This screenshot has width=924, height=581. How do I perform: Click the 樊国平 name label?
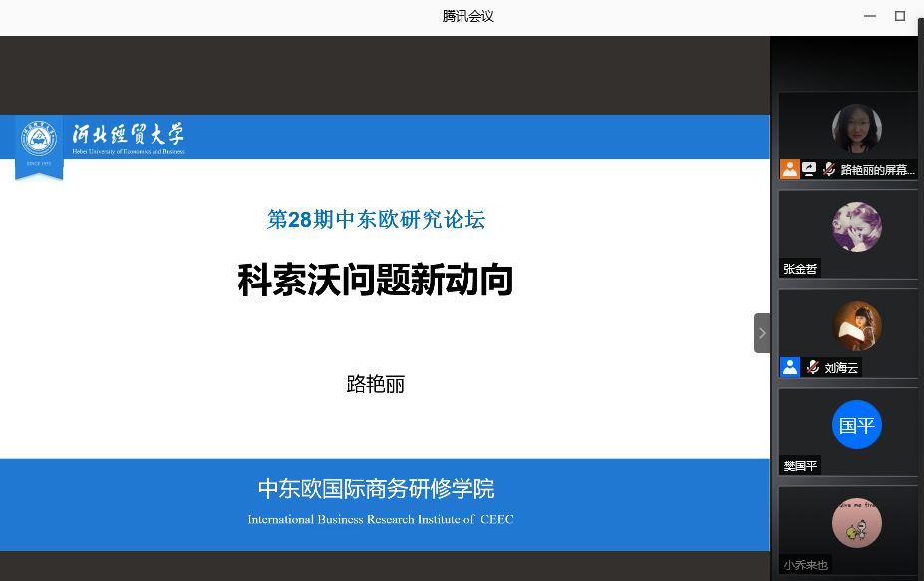pyautogui.click(x=800, y=465)
